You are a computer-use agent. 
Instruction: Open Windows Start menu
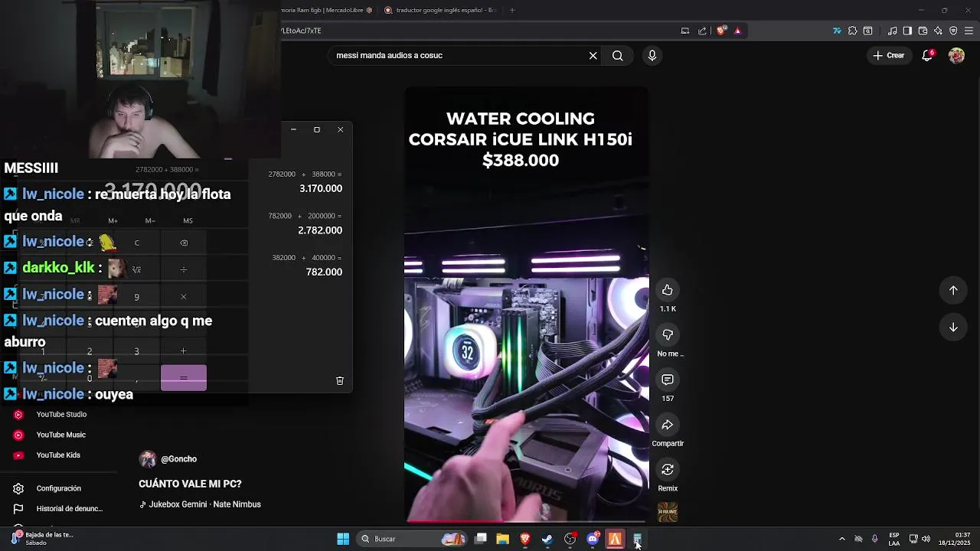[343, 539]
